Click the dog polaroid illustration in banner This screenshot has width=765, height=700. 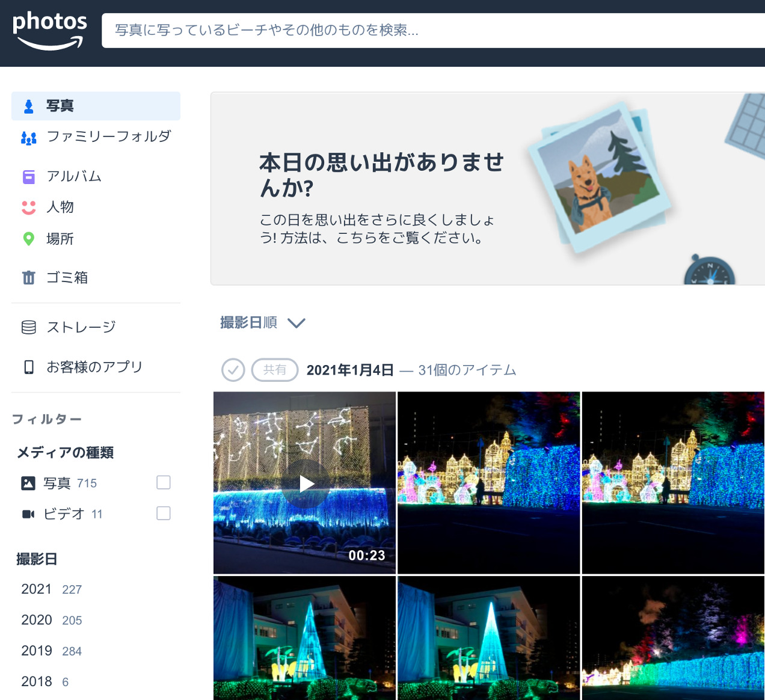pos(600,178)
